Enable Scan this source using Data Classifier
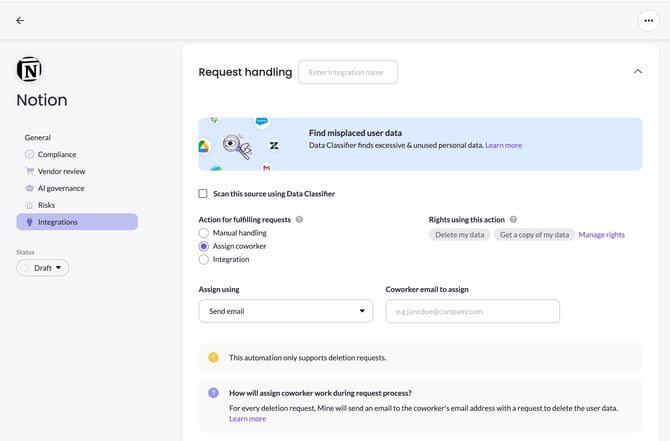Viewport: 670px width, 441px height. (203, 194)
